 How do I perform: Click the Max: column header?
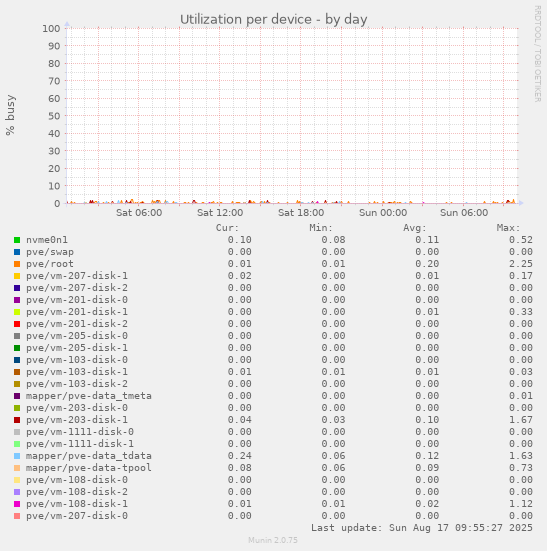click(508, 228)
